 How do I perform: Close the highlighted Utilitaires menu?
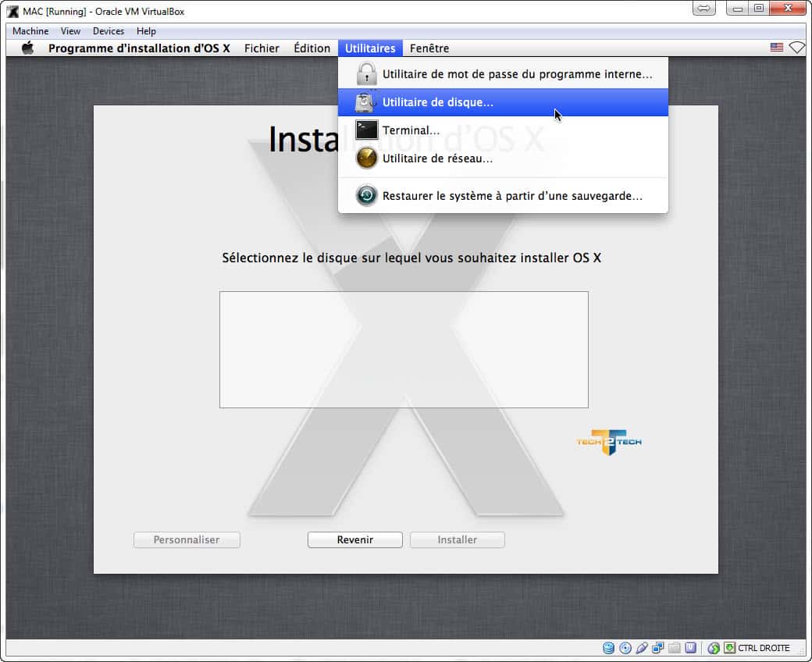coord(370,48)
